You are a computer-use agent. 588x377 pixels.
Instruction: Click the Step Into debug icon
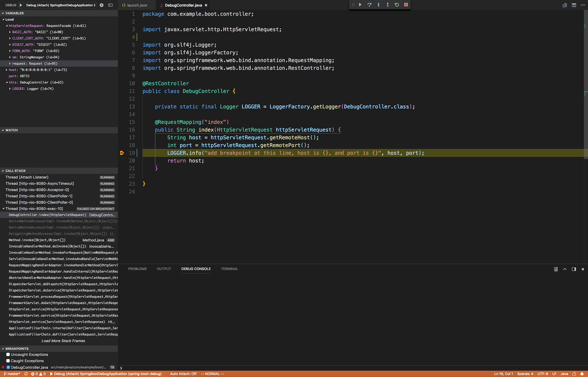379,5
